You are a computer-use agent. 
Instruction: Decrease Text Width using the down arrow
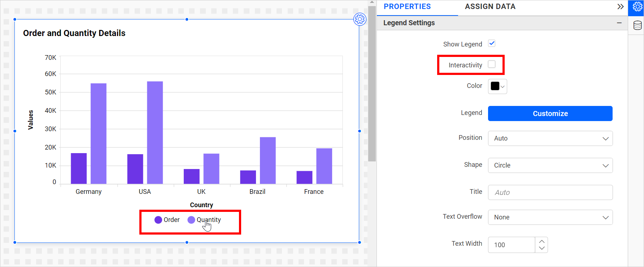tap(541, 248)
